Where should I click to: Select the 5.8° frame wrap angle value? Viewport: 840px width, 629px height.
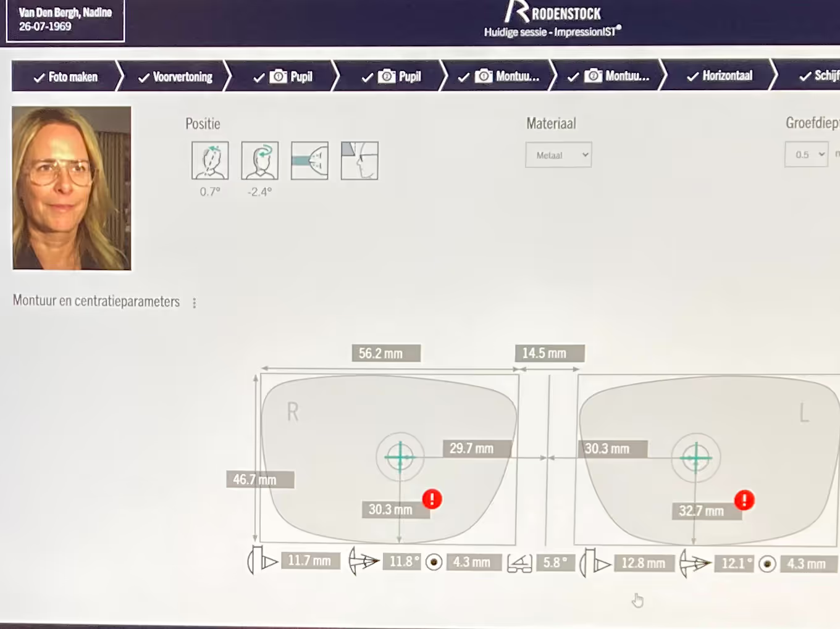click(x=555, y=563)
